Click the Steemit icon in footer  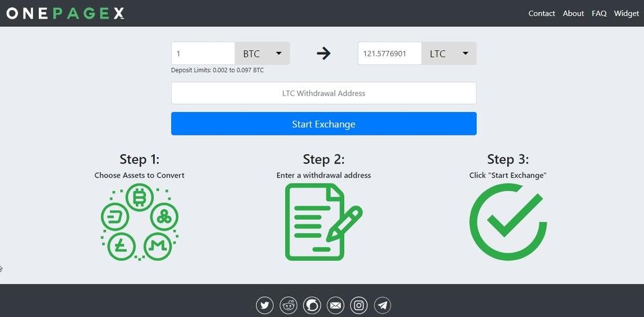pos(312,306)
